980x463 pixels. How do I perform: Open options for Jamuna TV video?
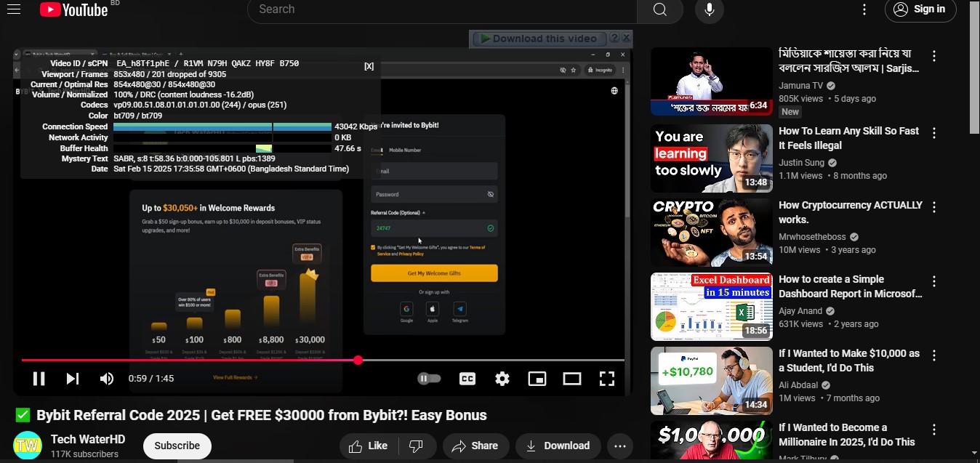click(934, 56)
